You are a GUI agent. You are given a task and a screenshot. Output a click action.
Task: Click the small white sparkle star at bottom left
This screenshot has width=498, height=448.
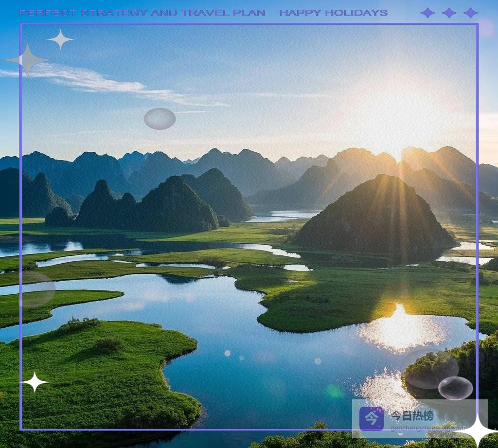coord(35,382)
